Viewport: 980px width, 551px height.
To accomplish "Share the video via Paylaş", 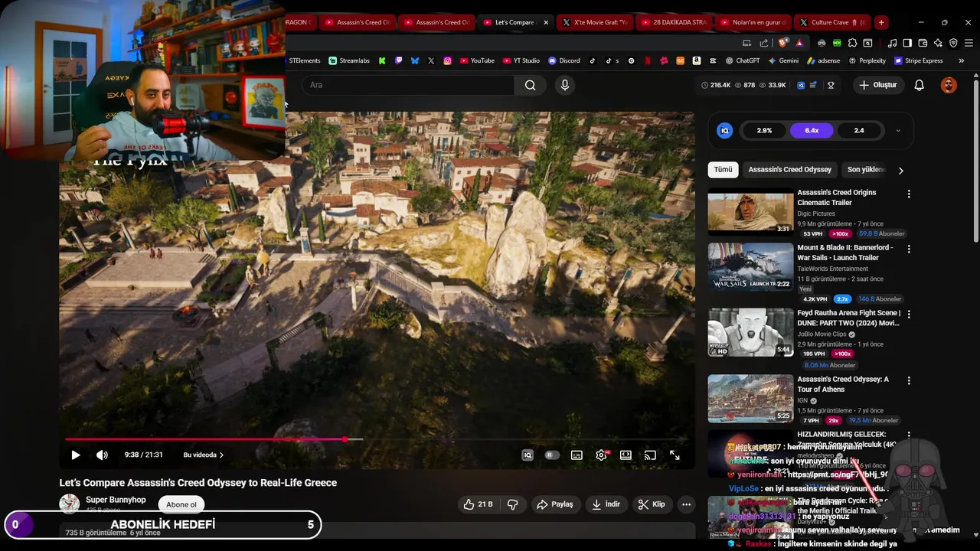I will 555,504.
